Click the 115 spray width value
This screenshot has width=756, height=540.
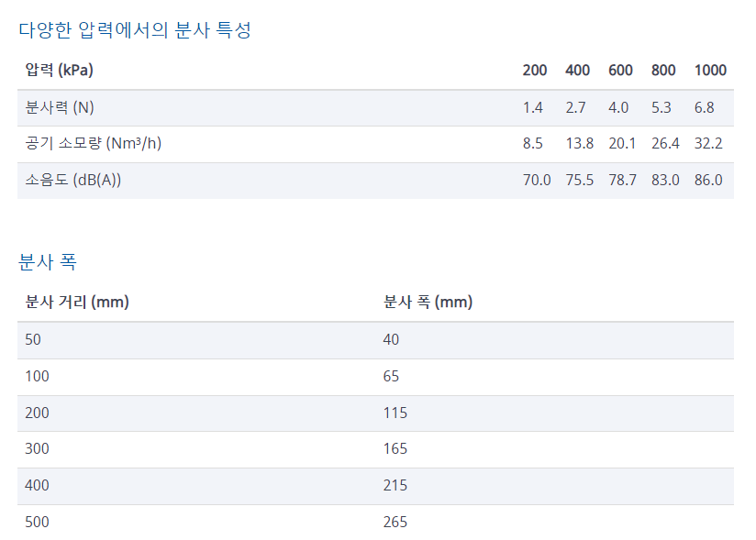[x=395, y=413]
